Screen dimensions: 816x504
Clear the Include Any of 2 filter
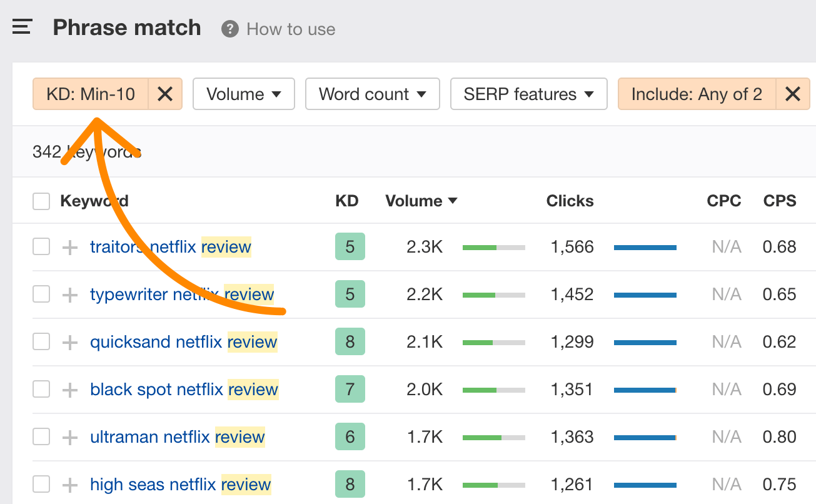pos(792,94)
